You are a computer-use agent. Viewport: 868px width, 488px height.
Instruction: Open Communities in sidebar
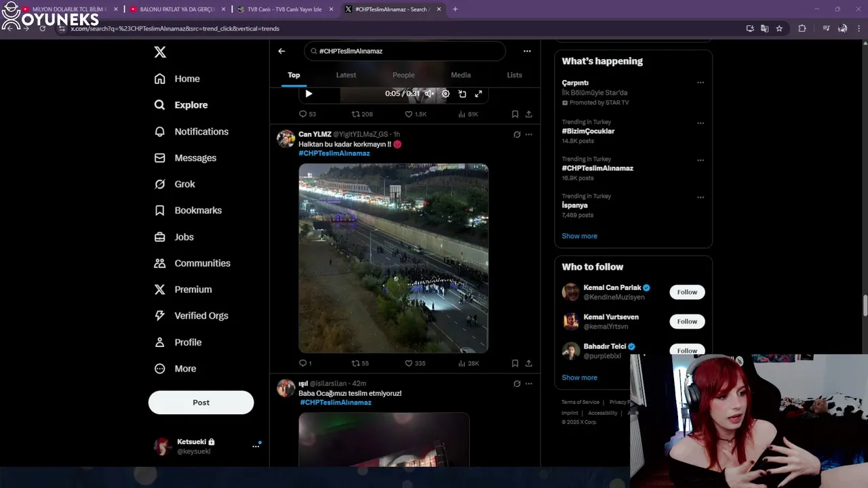[192, 263]
